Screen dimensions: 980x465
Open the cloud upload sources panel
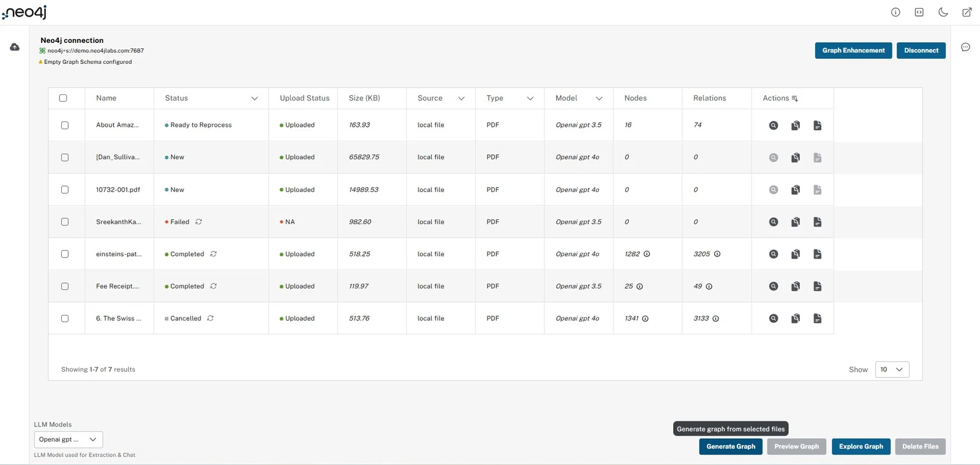15,47
